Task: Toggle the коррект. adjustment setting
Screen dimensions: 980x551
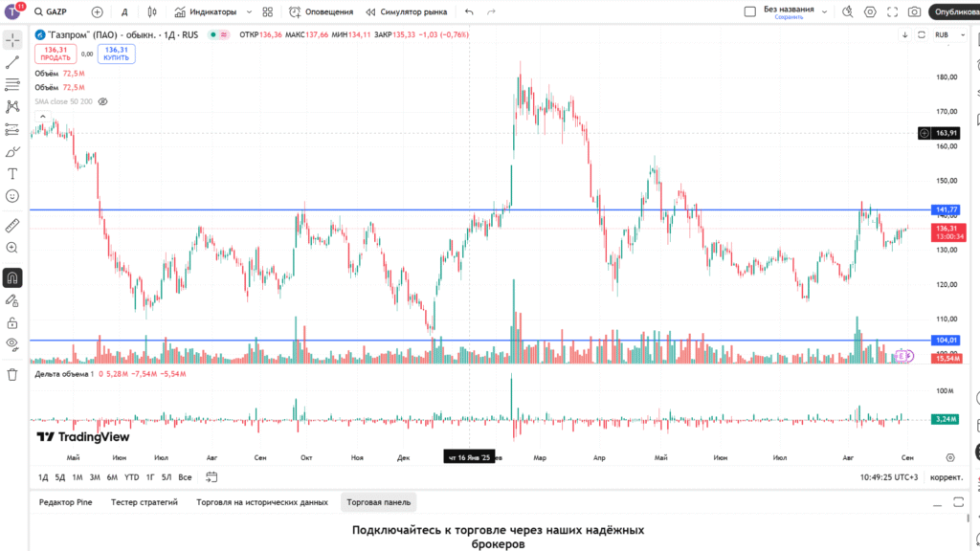Action: [947, 477]
